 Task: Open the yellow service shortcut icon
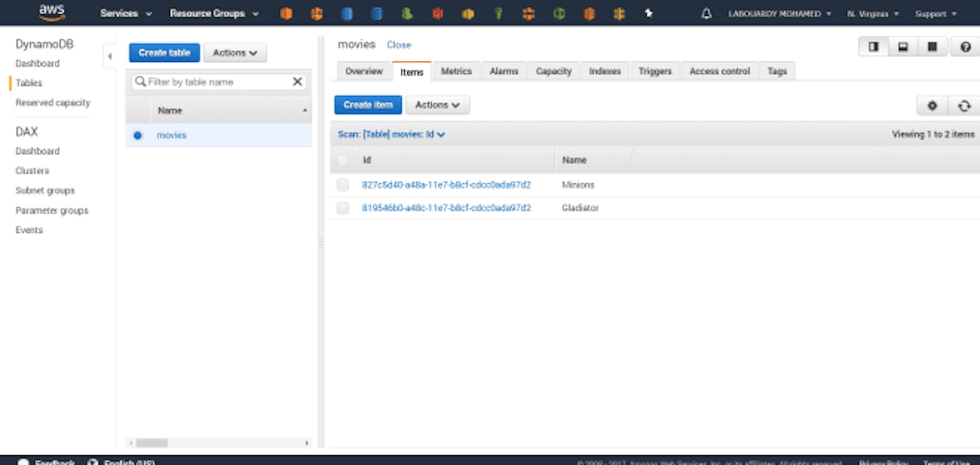[x=468, y=14]
